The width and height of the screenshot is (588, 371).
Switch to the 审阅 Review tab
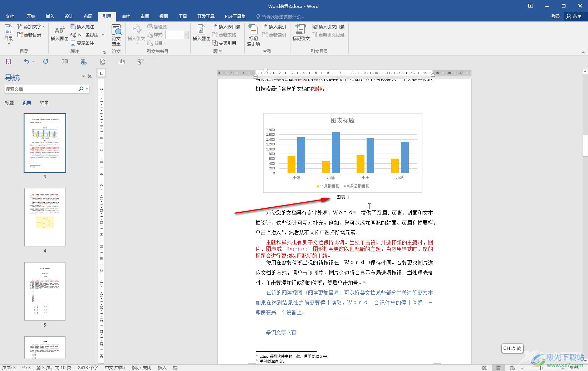(x=145, y=16)
